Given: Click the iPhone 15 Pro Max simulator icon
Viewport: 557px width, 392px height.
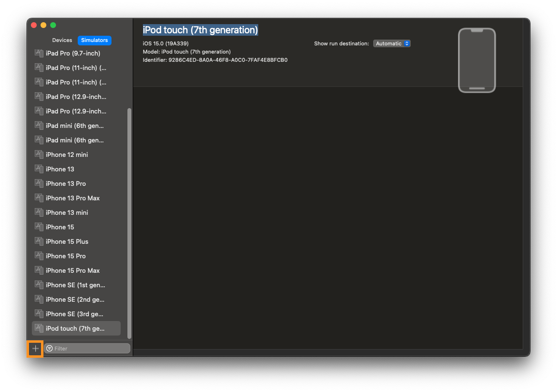Looking at the screenshot, I should [39, 270].
